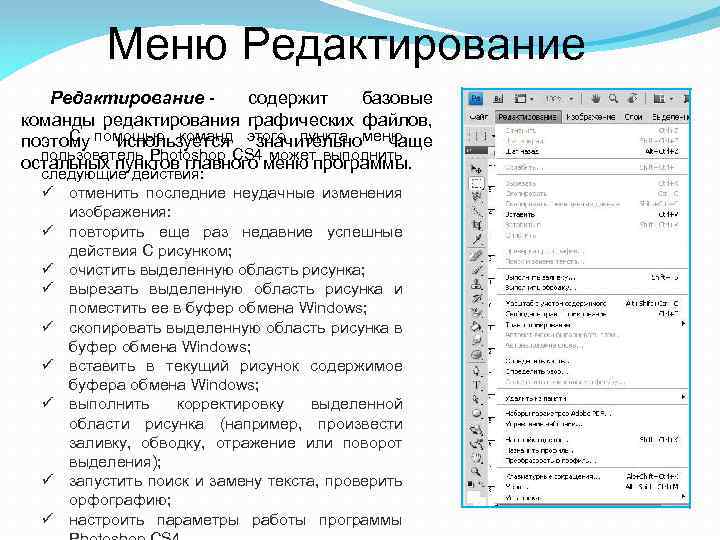This screenshot has height=540, width=720.
Task: Select the Healing Brush tool
Action: (x=477, y=255)
